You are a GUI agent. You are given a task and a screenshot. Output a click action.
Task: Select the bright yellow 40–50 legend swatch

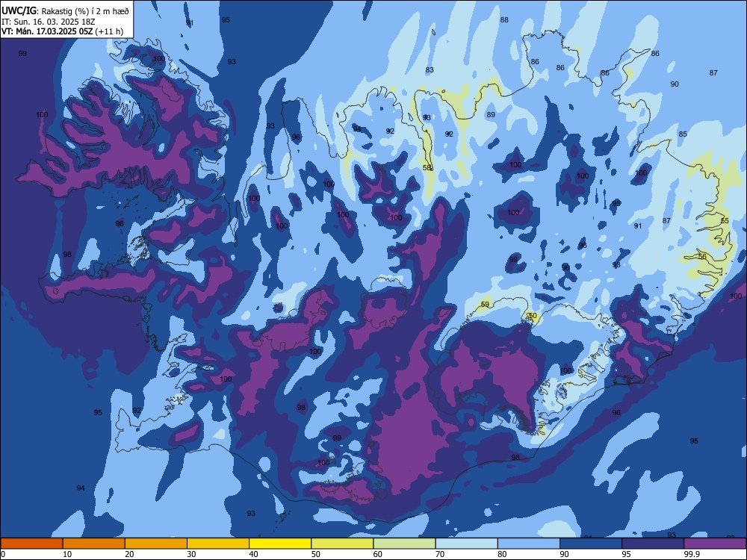[x=280, y=544]
